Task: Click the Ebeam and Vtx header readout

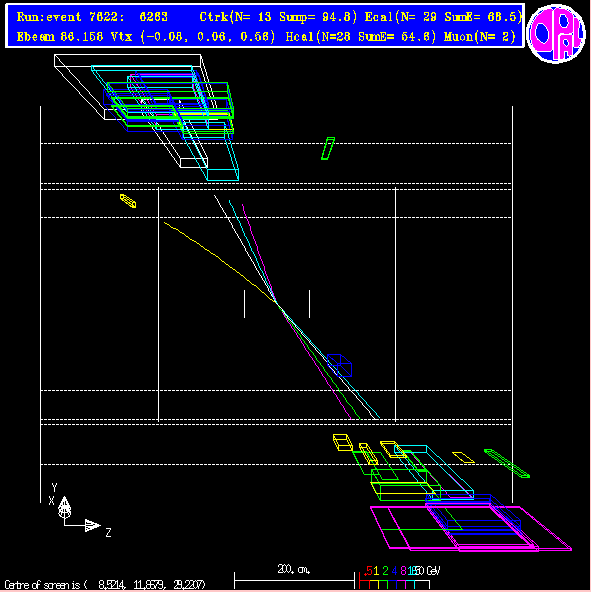Action: (x=146, y=37)
